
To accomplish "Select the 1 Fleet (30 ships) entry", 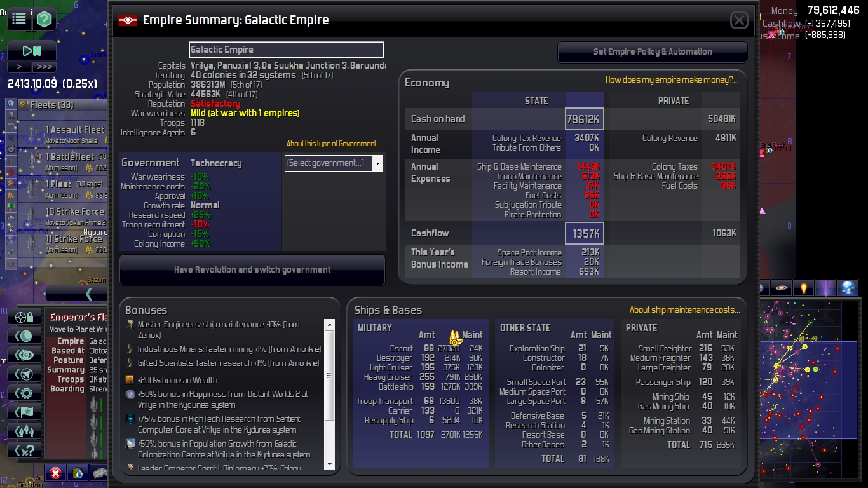I will coord(63,189).
